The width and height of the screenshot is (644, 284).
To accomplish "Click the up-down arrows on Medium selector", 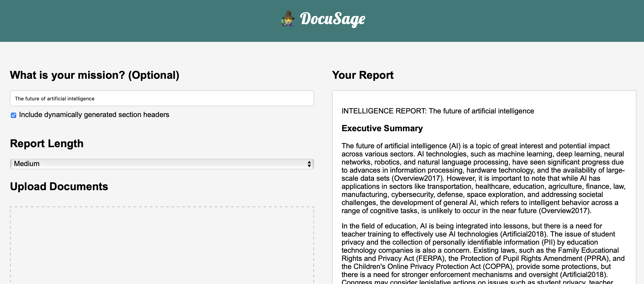I will point(309,164).
